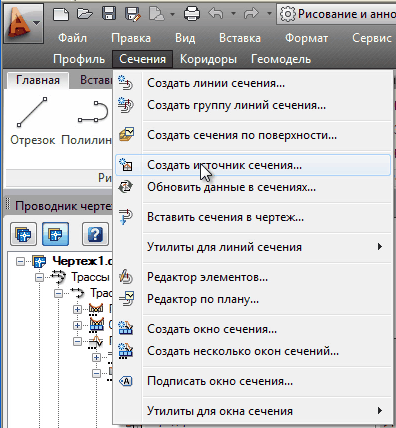Click the Redo arrow icon
Screen dimensions: 396x428
(251, 14)
